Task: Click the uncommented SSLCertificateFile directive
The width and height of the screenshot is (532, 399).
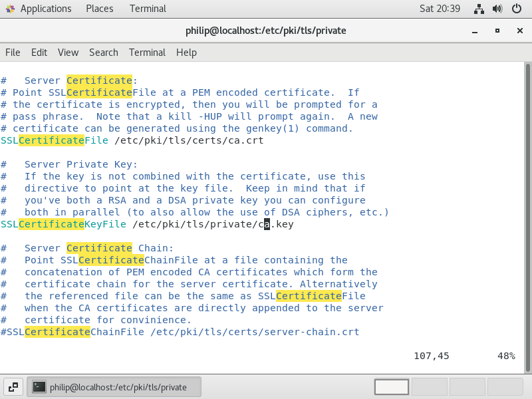Action: click(55, 140)
